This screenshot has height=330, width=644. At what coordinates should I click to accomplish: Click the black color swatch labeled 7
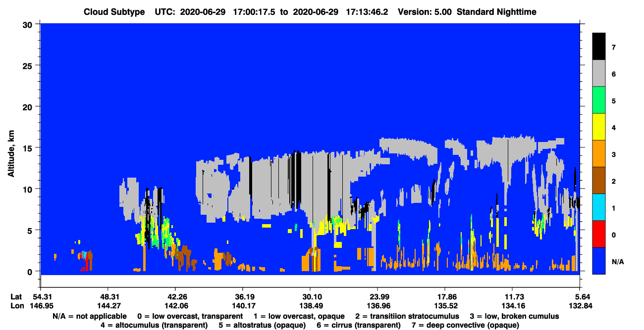pyautogui.click(x=599, y=47)
